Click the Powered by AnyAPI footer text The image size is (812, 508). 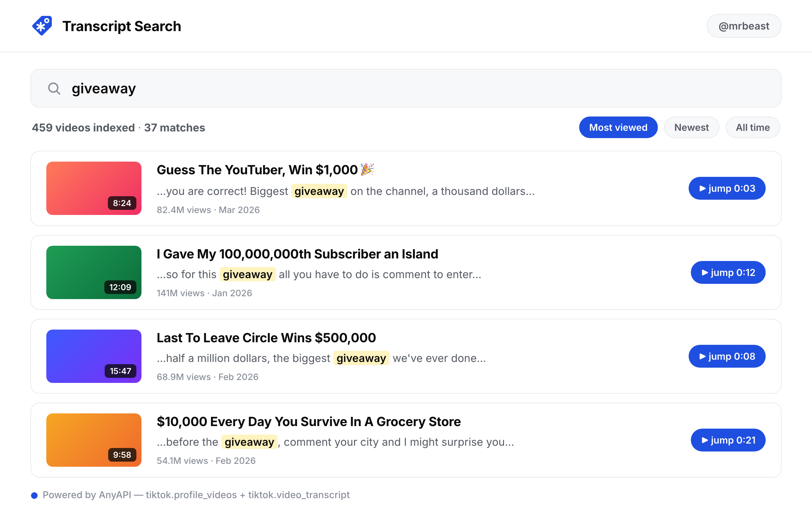pyautogui.click(x=196, y=495)
